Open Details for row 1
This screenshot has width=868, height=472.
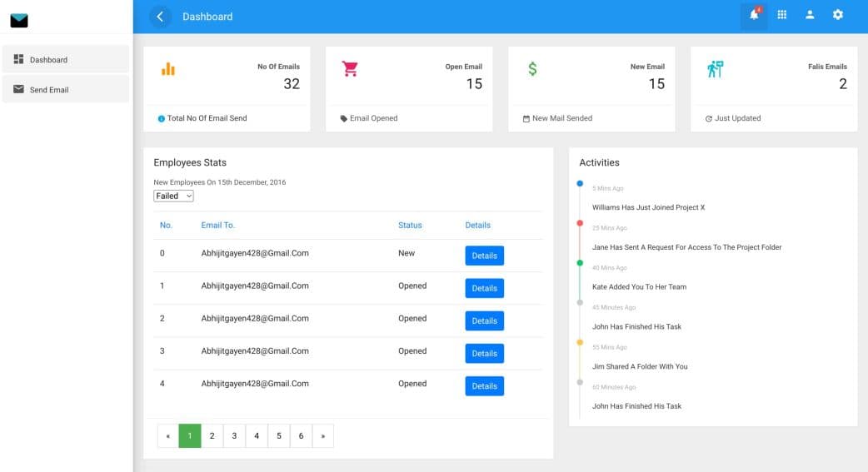[484, 288]
